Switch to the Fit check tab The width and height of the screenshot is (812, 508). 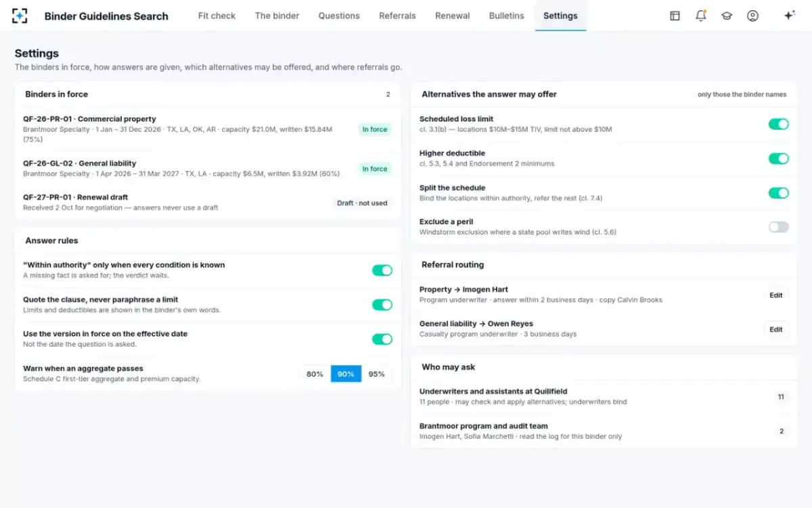(217, 16)
